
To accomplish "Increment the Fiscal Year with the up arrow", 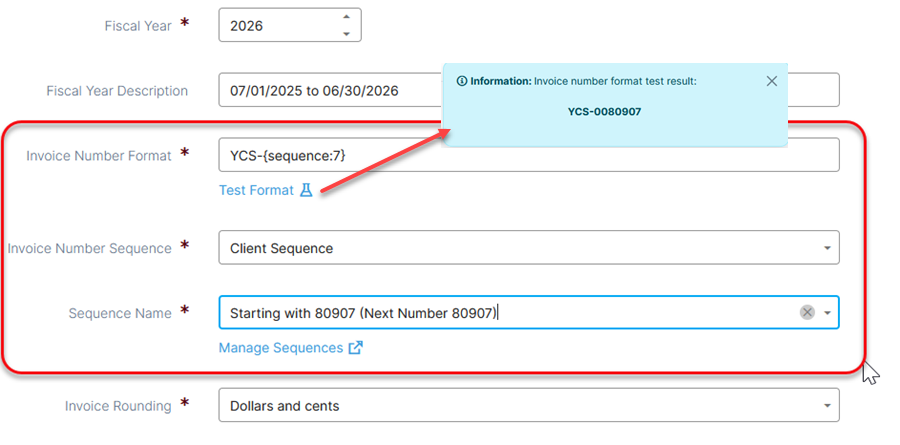I will [x=346, y=17].
